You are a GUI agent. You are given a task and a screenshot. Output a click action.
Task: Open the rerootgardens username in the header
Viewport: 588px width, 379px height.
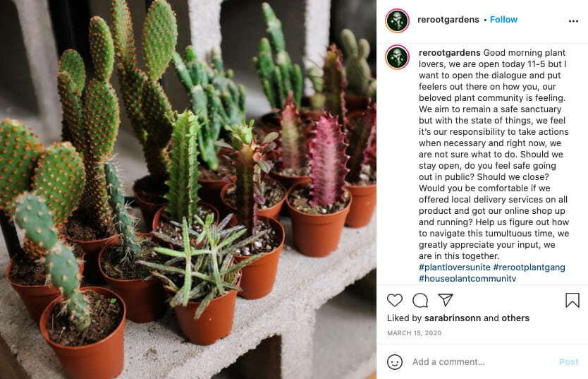(448, 20)
